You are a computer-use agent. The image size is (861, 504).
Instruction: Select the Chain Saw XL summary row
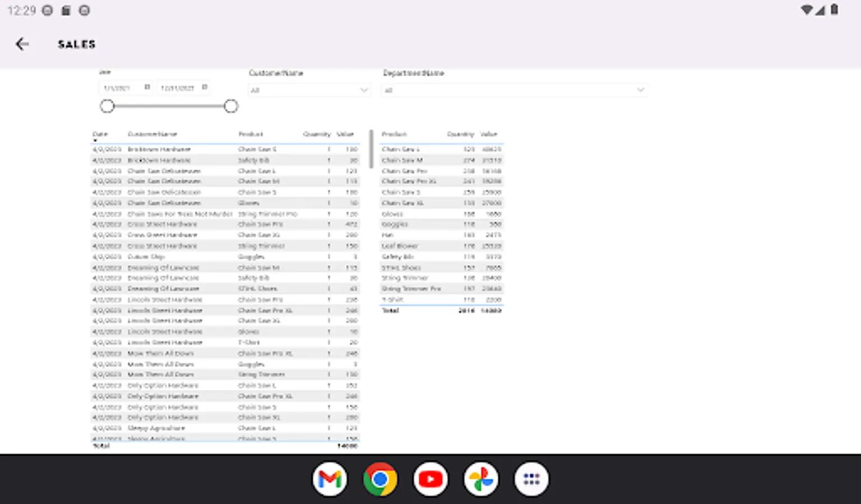pyautogui.click(x=441, y=203)
